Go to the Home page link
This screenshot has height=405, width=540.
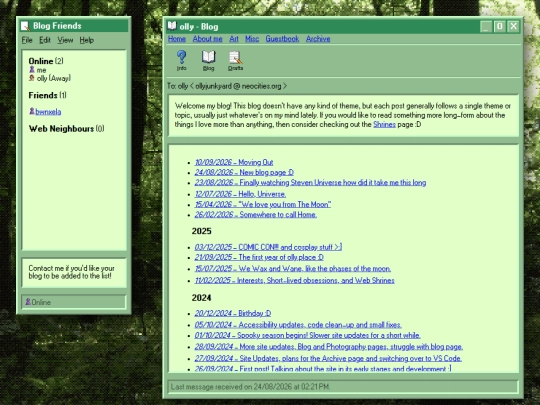pyautogui.click(x=177, y=39)
